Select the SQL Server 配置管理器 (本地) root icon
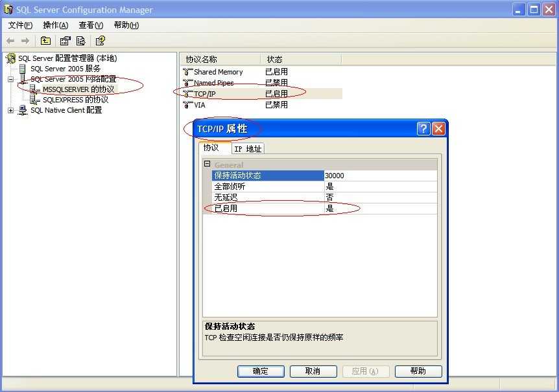Viewport: 559px width, 392px height. pos(11,58)
